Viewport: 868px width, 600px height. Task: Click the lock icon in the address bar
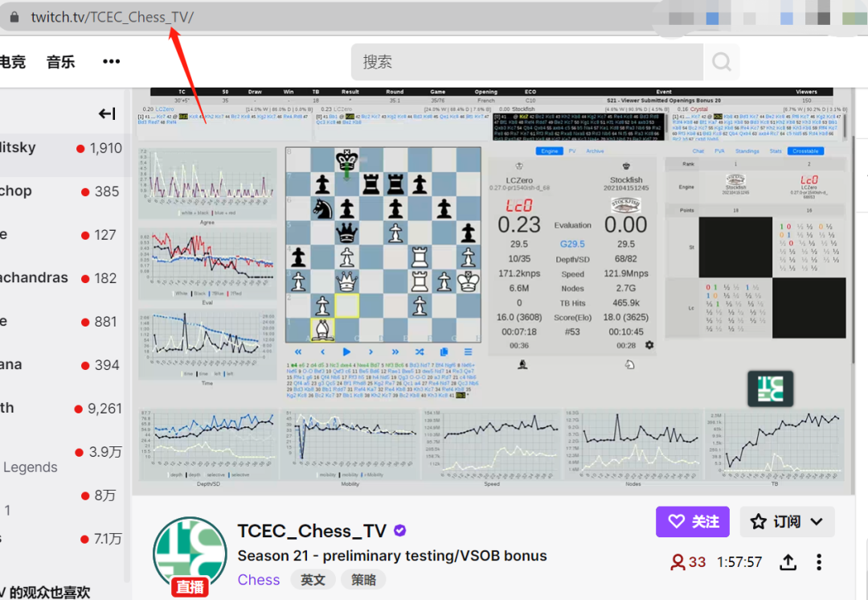[14, 17]
